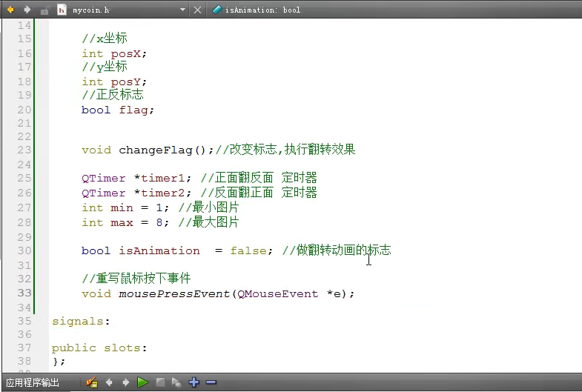The image size is (582, 392).
Task: Click the //y坐标 comment
Action: point(105,67)
